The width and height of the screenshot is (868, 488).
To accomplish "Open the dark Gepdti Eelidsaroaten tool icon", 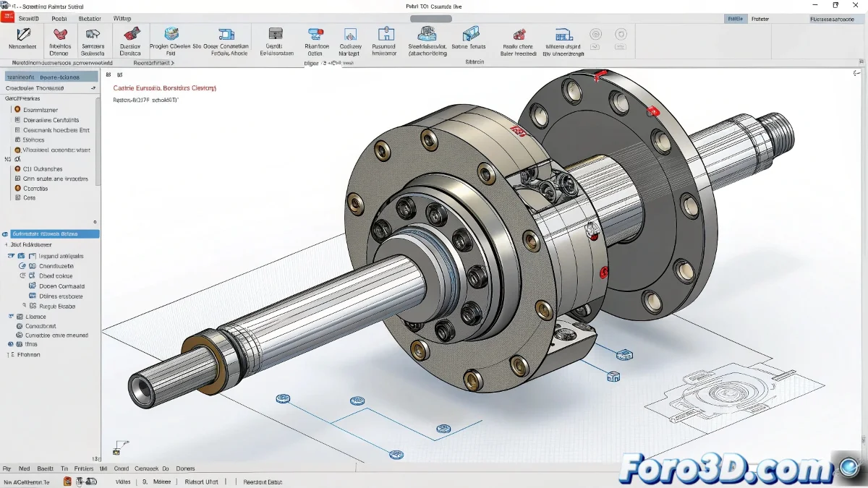I will 275,33.
